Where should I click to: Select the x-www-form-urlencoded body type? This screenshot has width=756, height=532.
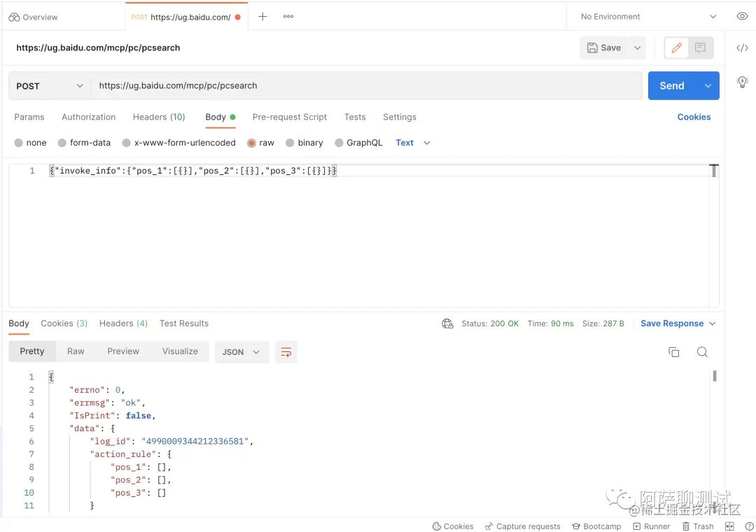click(179, 143)
